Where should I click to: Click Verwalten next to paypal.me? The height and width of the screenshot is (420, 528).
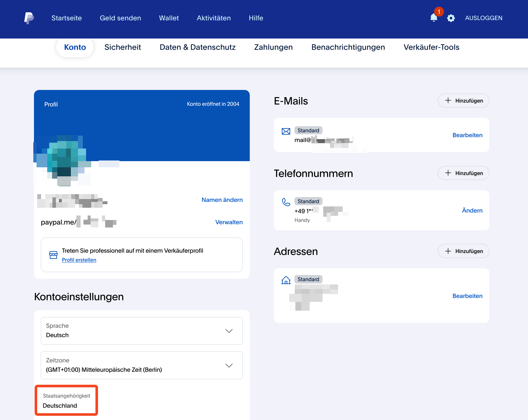[x=229, y=222]
